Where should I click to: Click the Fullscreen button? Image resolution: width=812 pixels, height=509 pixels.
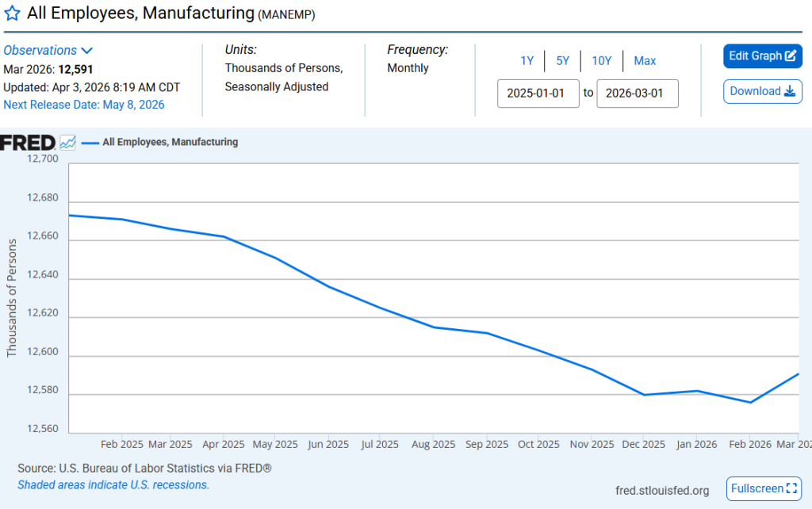[764, 488]
